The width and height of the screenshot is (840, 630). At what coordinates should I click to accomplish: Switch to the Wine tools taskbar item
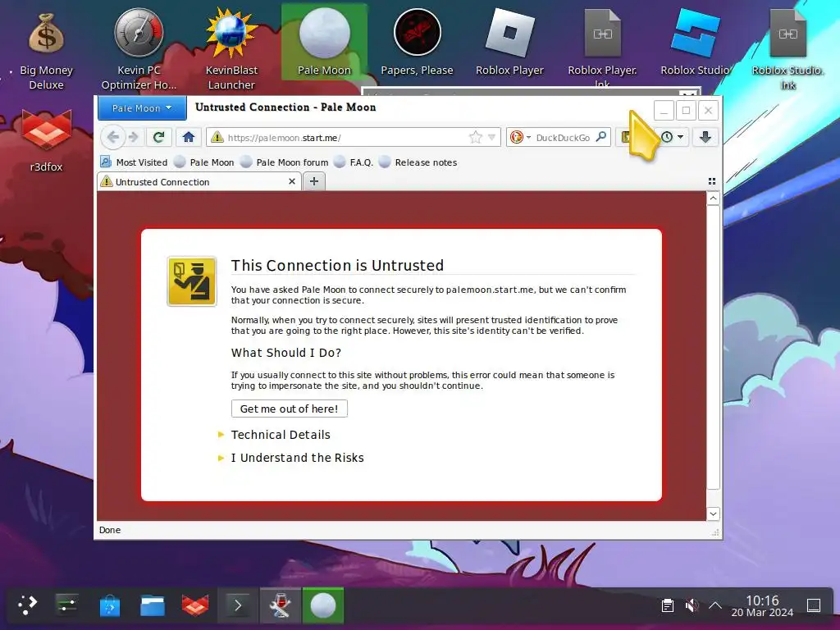[281, 605]
